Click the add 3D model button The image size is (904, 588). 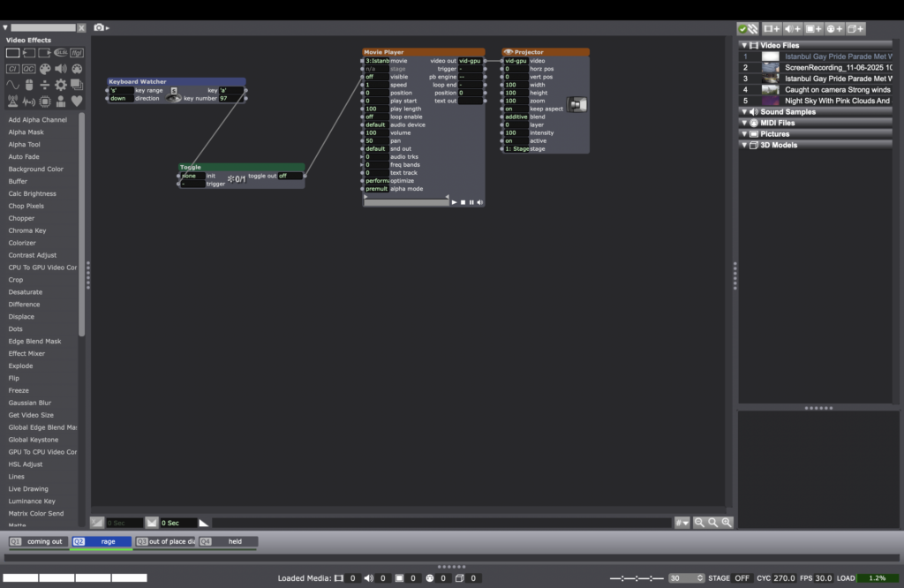pos(855,28)
